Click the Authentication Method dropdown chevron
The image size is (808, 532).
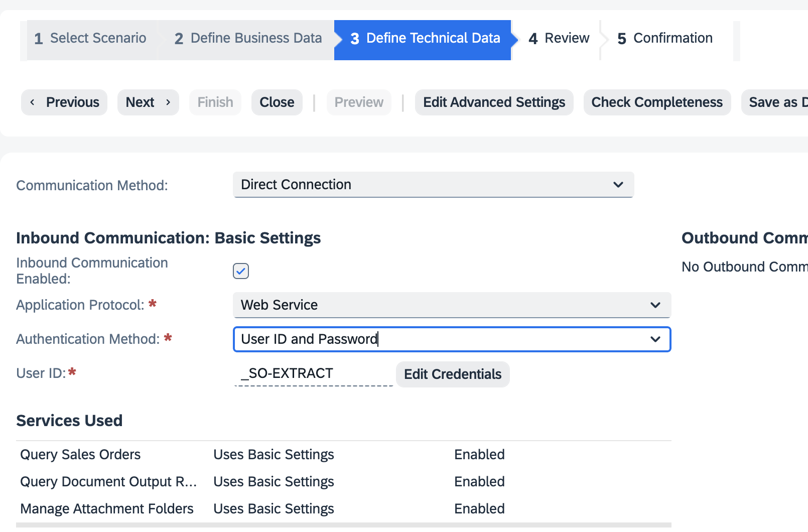(x=655, y=339)
